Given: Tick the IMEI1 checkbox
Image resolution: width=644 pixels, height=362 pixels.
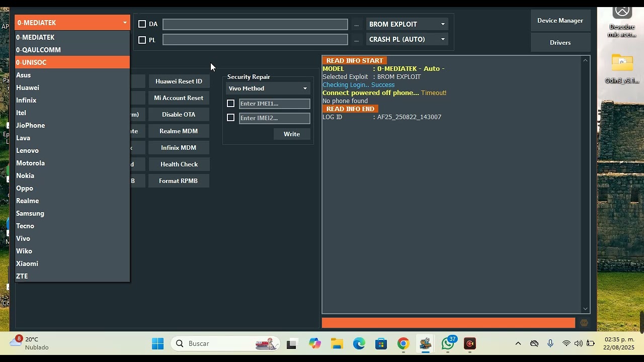Looking at the screenshot, I should coord(230,104).
